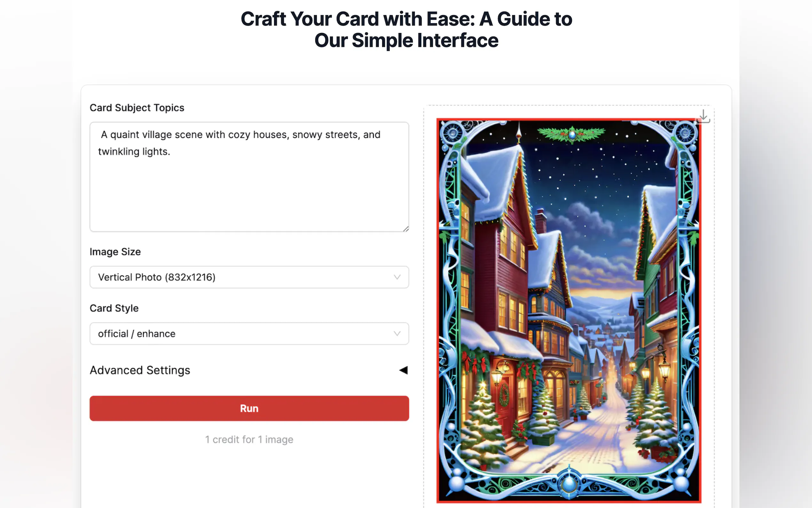Click the Image Size label
The image size is (812, 508).
coord(115,252)
